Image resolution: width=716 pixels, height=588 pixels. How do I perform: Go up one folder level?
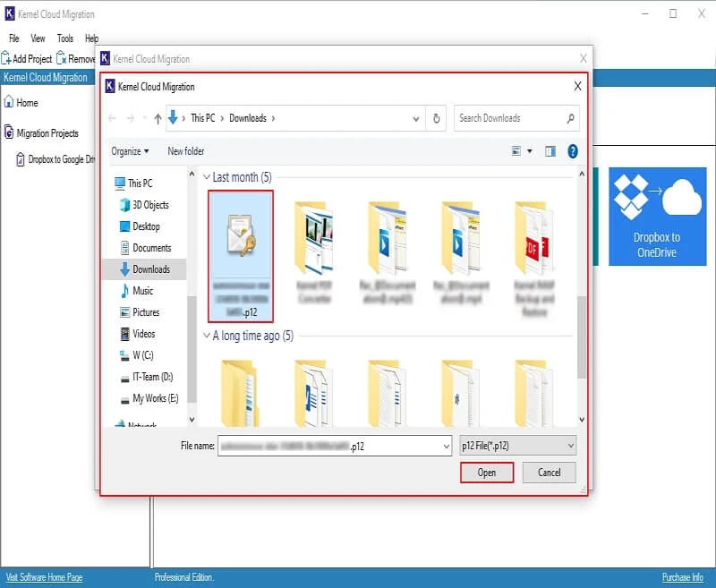[158, 119]
